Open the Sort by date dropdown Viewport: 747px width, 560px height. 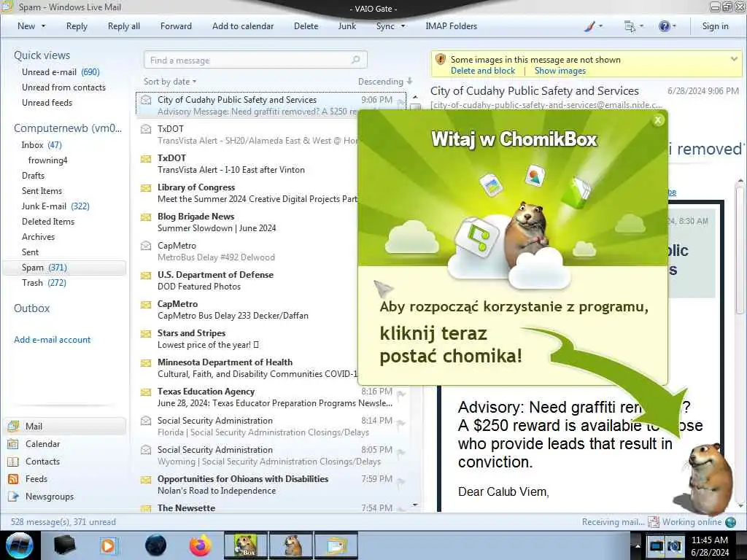[170, 82]
